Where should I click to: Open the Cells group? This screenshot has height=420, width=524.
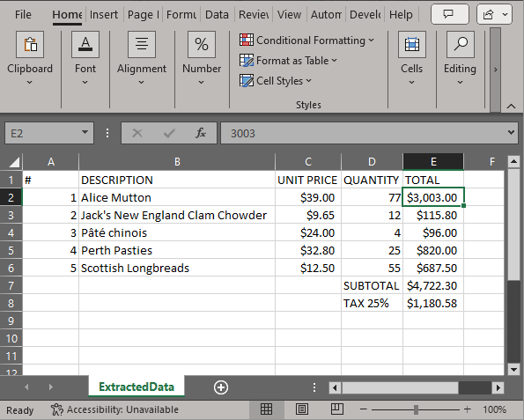(x=412, y=59)
